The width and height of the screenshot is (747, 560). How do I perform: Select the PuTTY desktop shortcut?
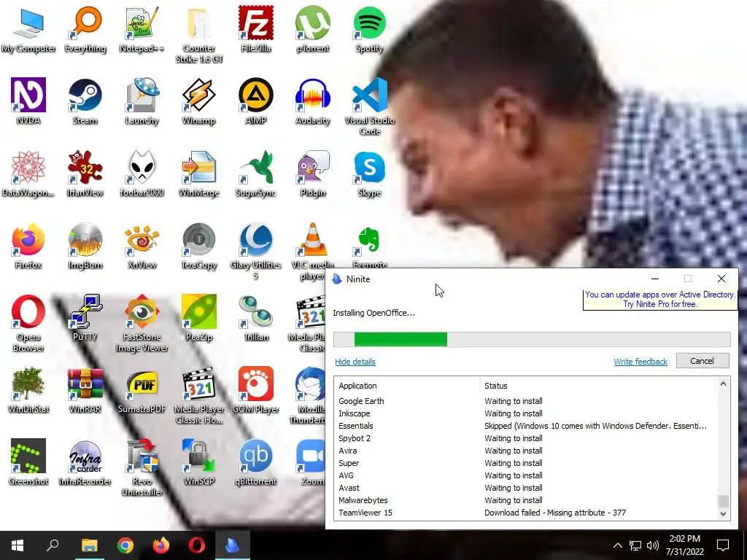85,318
